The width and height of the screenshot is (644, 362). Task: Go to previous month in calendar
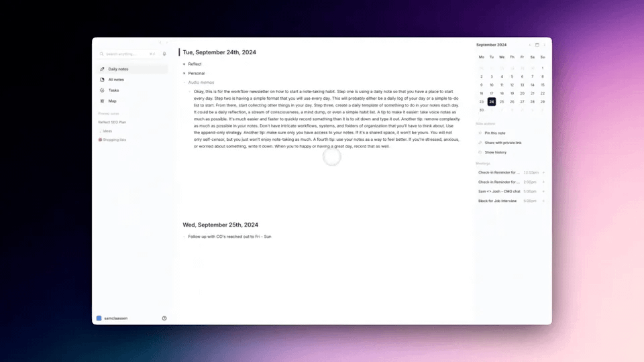[530, 45]
